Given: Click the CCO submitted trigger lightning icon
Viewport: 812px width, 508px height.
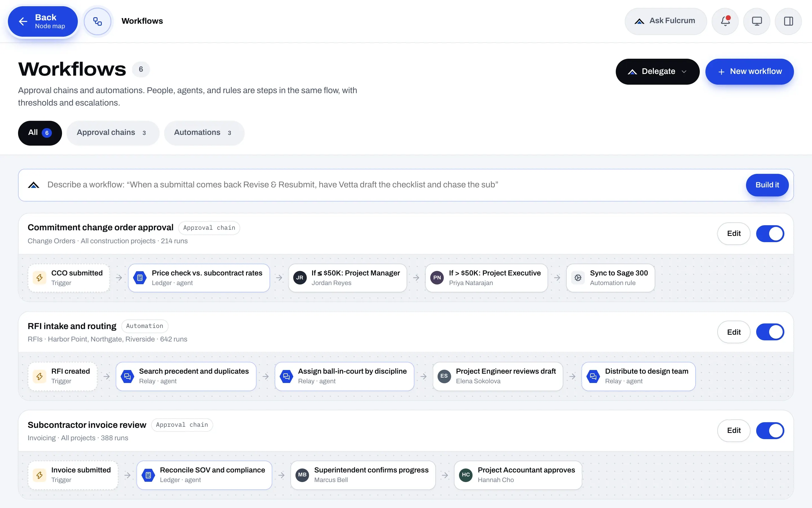Looking at the screenshot, I should click(x=39, y=278).
